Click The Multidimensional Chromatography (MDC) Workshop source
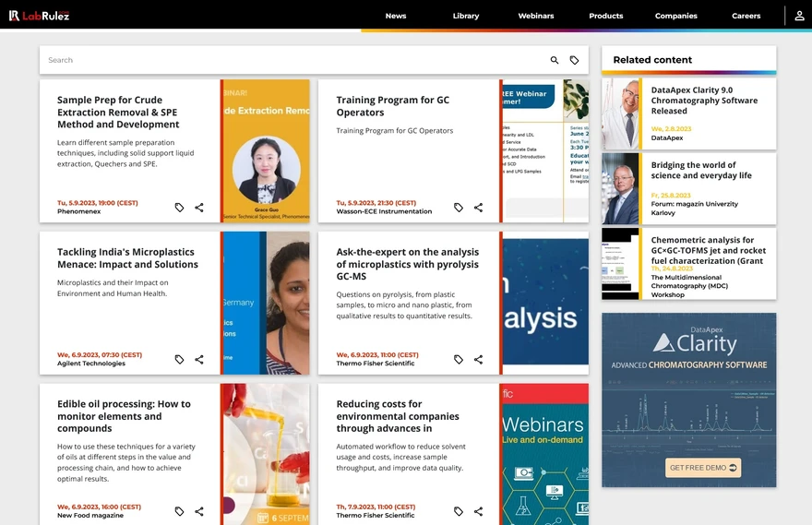Screen dimensions: 812x525 (x=689, y=286)
